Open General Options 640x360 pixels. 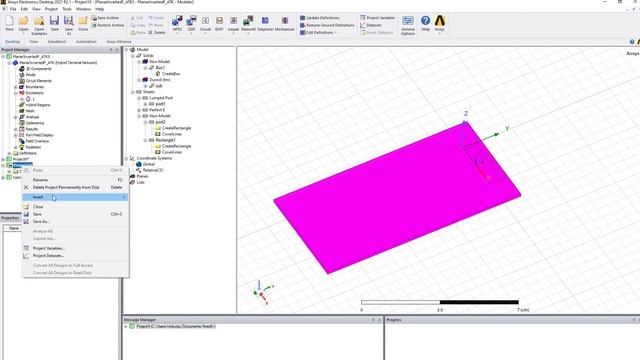pos(408,25)
